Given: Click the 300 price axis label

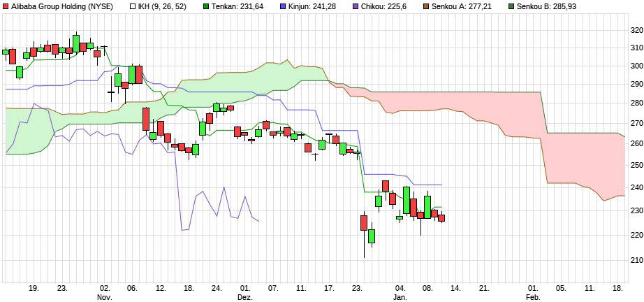Looking at the screenshot, I should 636,66.
